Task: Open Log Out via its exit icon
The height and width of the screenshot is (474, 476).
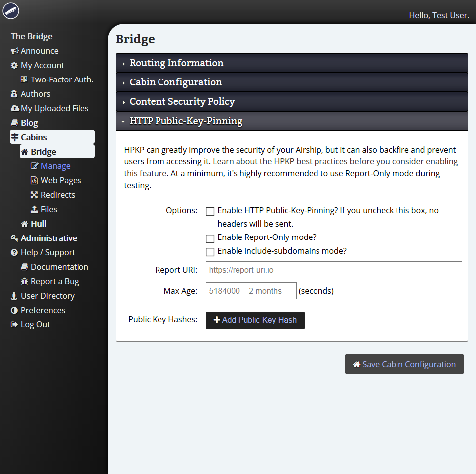Action: click(14, 324)
